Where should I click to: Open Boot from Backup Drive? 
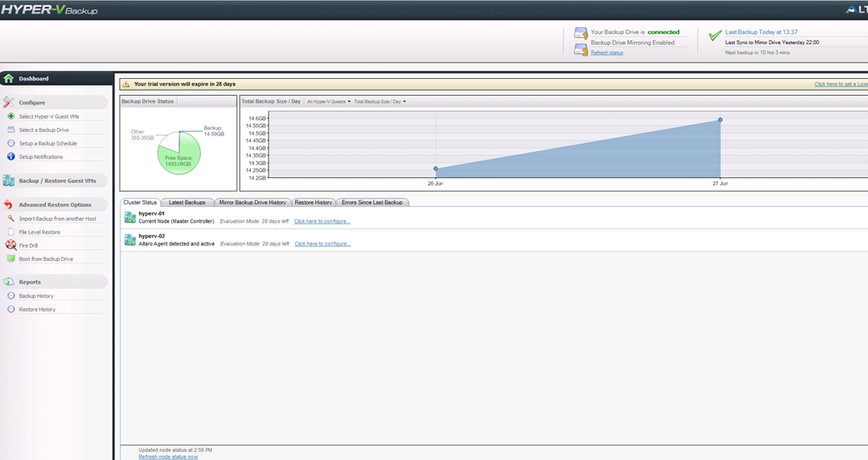click(x=46, y=259)
